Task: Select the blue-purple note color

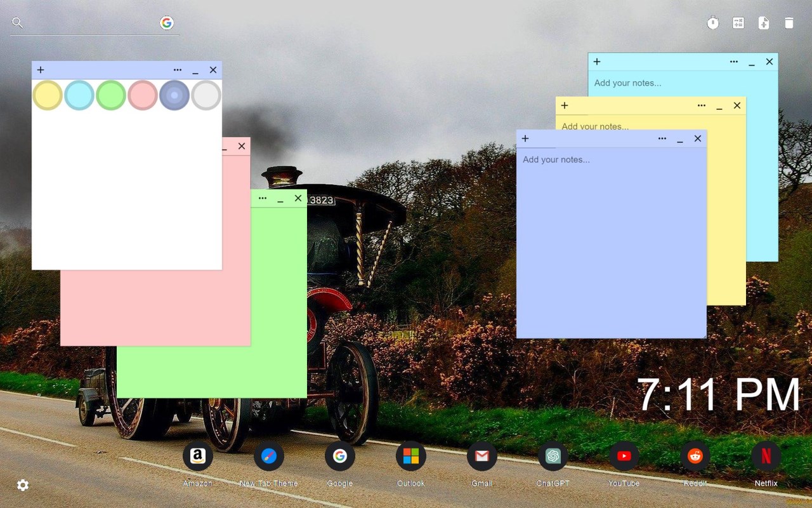Action: 174,95
